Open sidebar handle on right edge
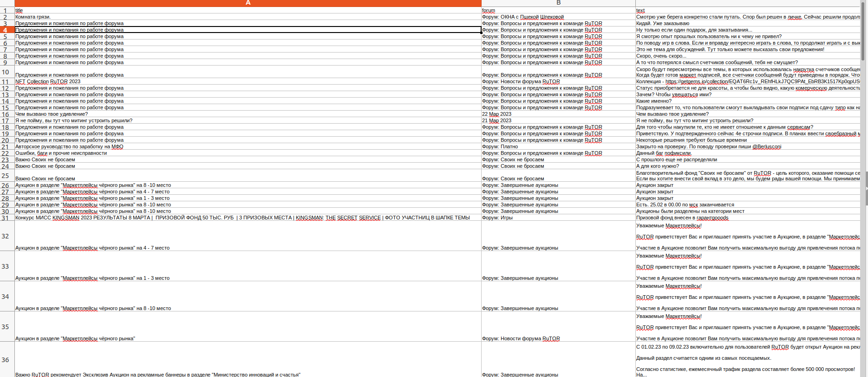 coord(866,188)
